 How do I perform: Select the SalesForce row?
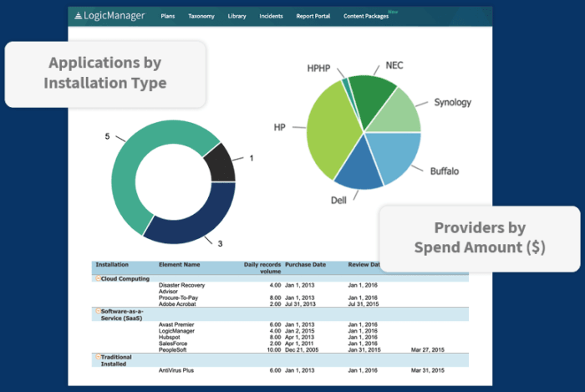pyautogui.click(x=280, y=344)
